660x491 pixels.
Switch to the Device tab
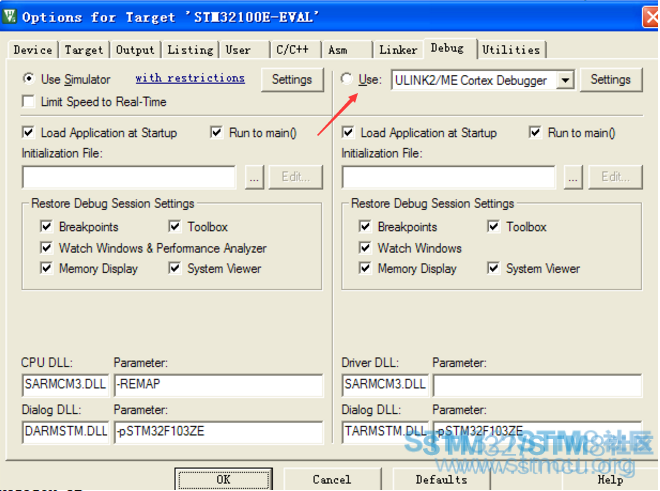(33, 50)
